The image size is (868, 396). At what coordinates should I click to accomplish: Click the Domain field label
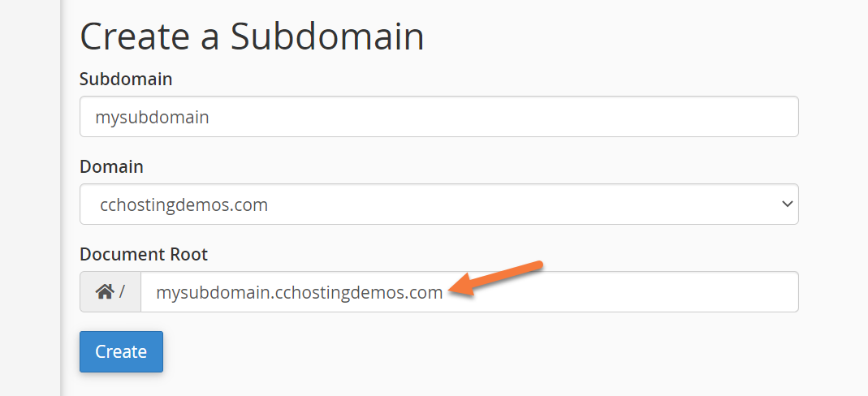[x=111, y=167]
